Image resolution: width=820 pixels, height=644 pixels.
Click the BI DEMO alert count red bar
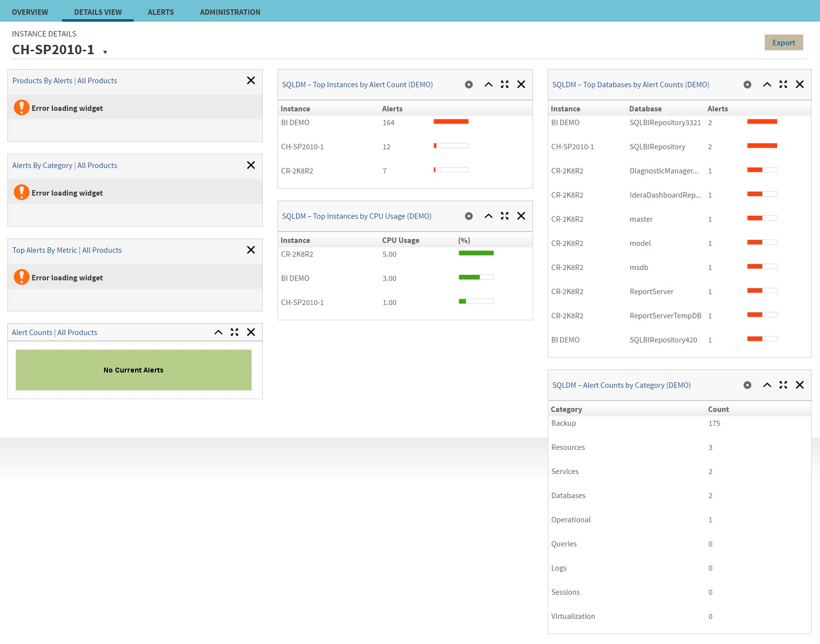tap(451, 122)
